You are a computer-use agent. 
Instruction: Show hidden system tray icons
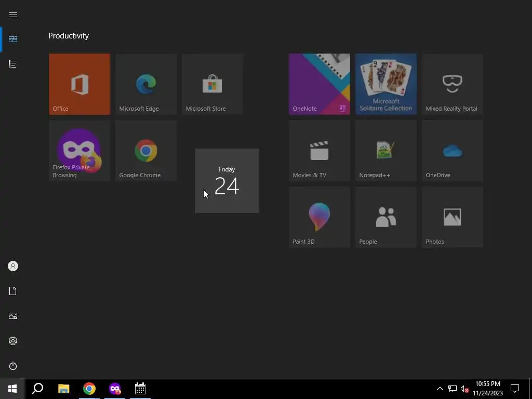tap(440, 389)
